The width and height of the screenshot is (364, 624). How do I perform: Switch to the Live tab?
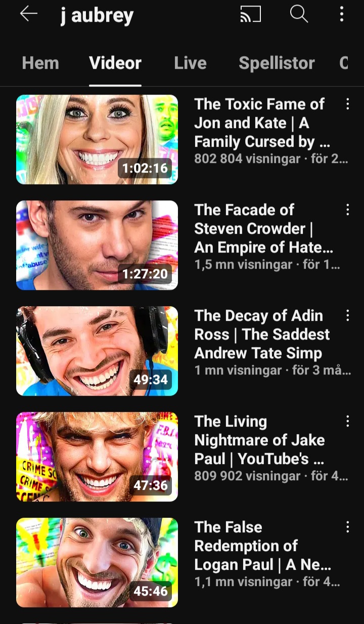pos(190,63)
